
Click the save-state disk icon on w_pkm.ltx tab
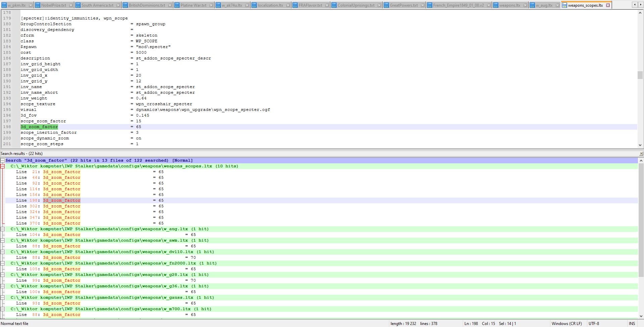pyautogui.click(x=4, y=5)
